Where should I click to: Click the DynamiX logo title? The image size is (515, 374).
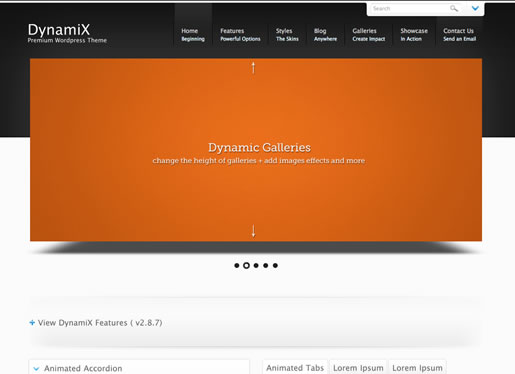click(x=59, y=30)
